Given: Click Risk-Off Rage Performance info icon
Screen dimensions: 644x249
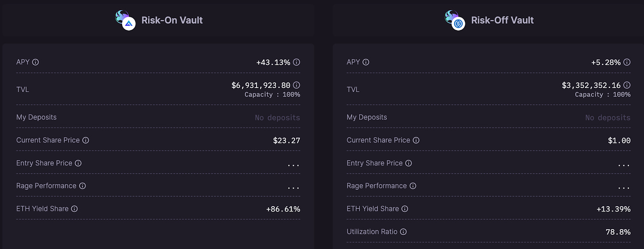Looking at the screenshot, I should point(413,186).
